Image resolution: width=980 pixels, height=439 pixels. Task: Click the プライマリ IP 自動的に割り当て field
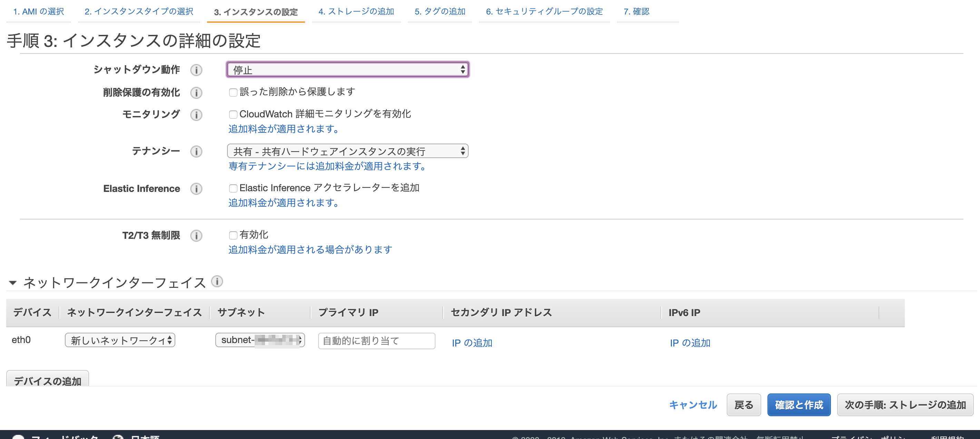pyautogui.click(x=376, y=341)
